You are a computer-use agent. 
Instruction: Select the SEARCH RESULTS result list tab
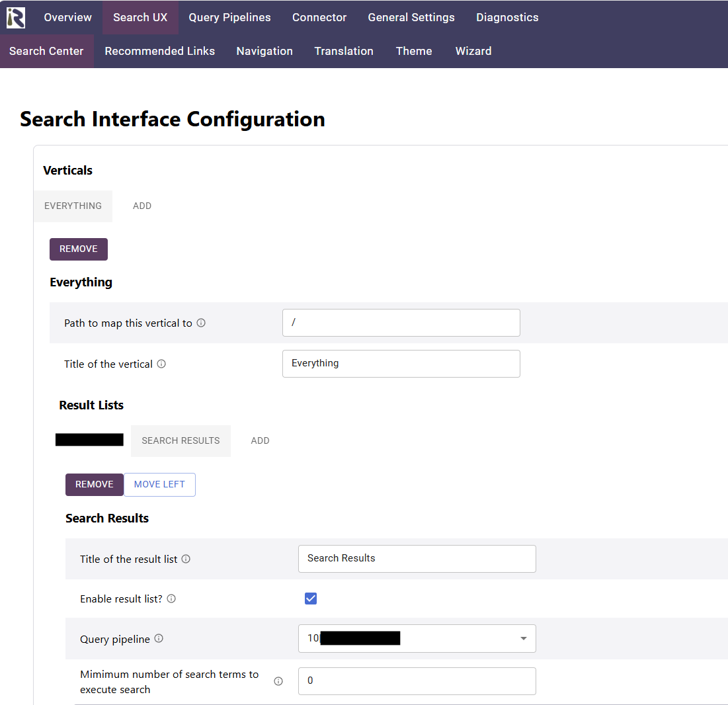pos(181,440)
